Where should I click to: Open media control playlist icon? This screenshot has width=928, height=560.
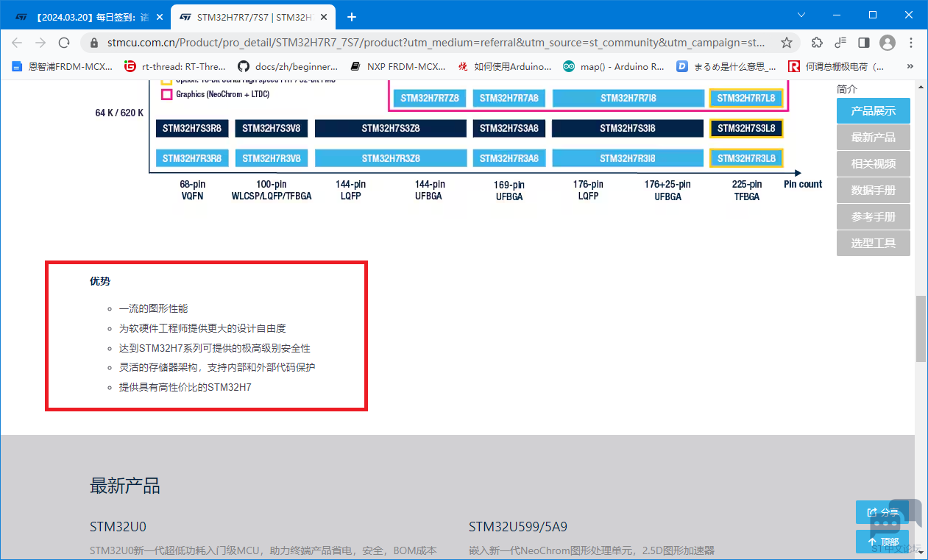[840, 43]
